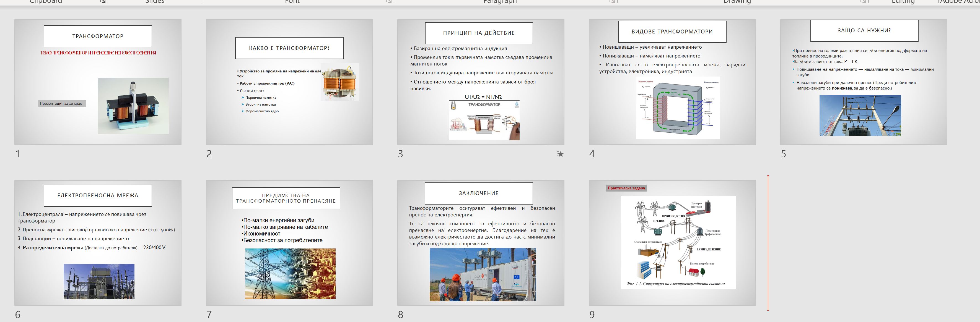Click the transition star icon under slide 3
This screenshot has height=322, width=980.
pyautogui.click(x=560, y=154)
